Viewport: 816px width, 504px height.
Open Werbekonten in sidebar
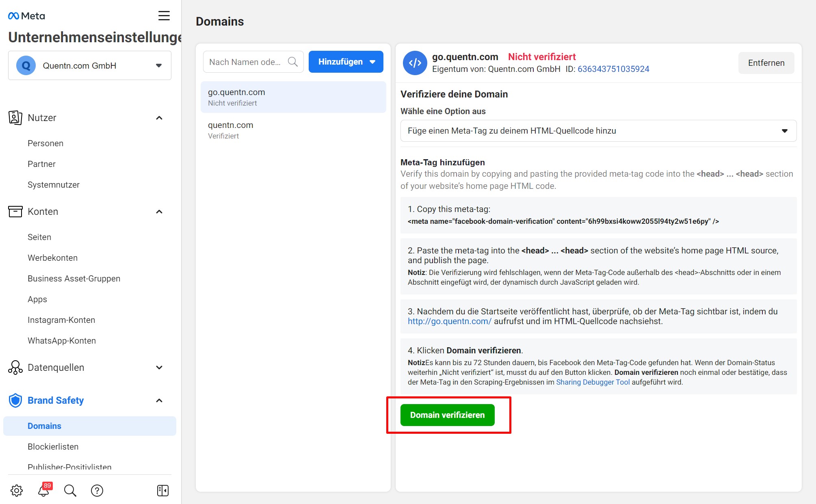(x=52, y=258)
